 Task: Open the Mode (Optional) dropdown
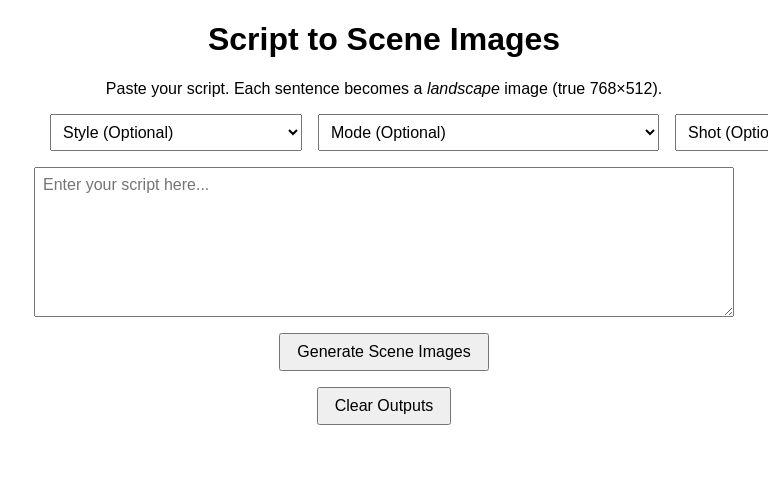[488, 133]
